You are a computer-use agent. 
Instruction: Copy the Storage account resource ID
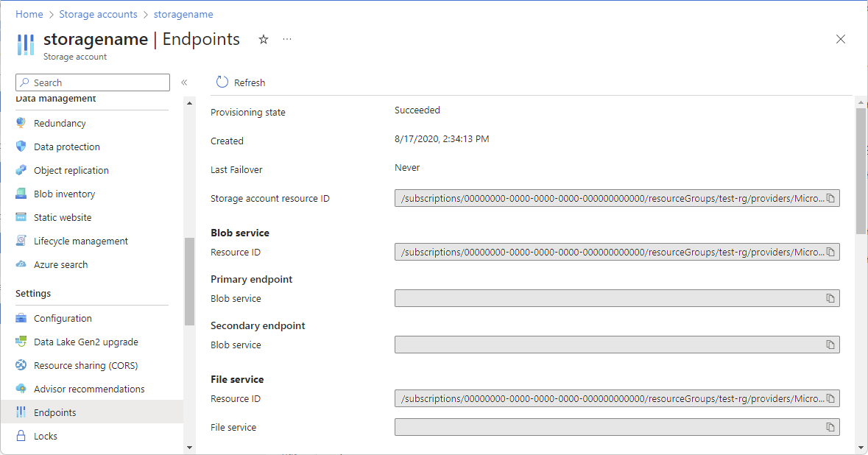coord(830,198)
